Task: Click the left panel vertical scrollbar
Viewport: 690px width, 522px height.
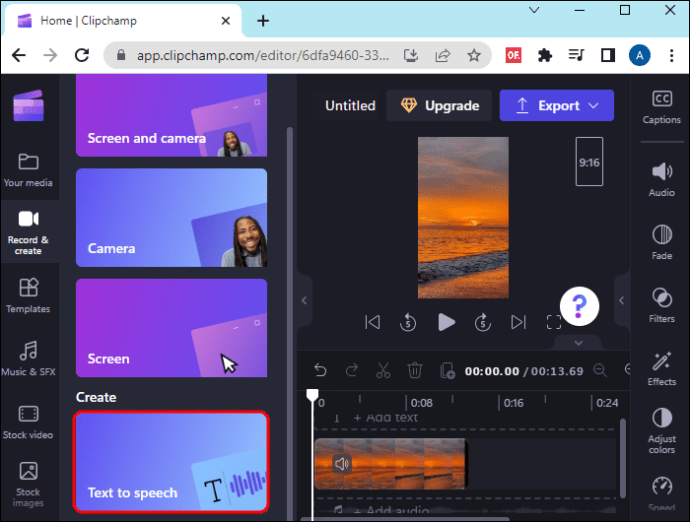Action: (x=290, y=323)
